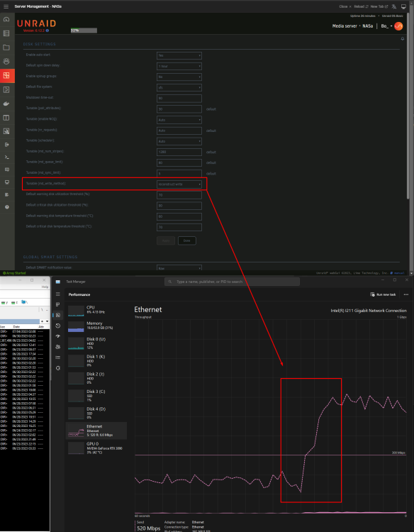Open the Users icon in Unraid sidebar
Viewport: 414px width, 532px height.
(x=6, y=62)
